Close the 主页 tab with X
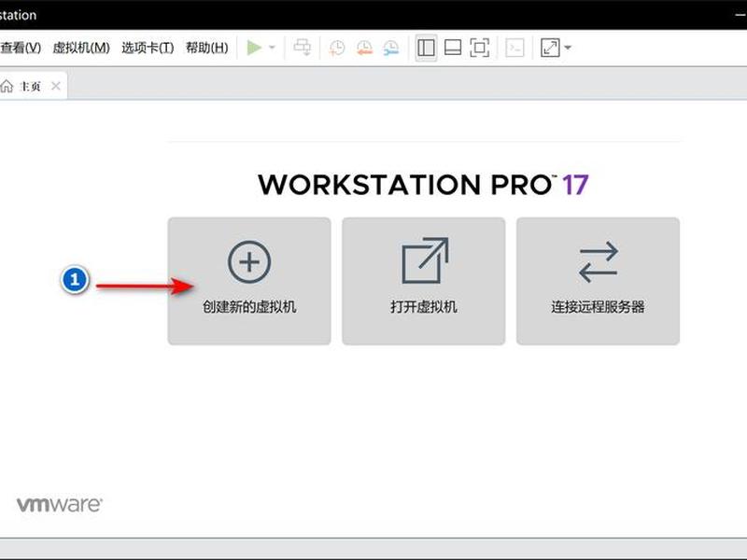Viewport: 747px width, 560px height. tap(56, 86)
